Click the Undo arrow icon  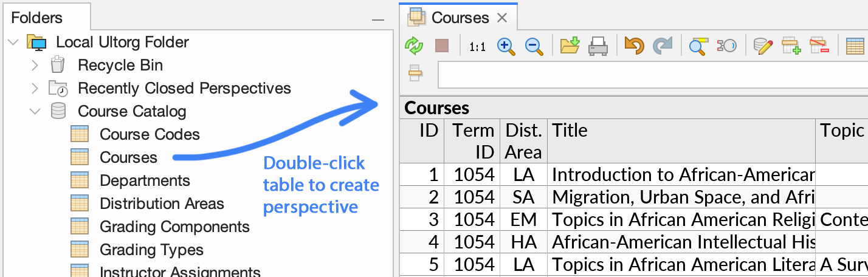(634, 46)
